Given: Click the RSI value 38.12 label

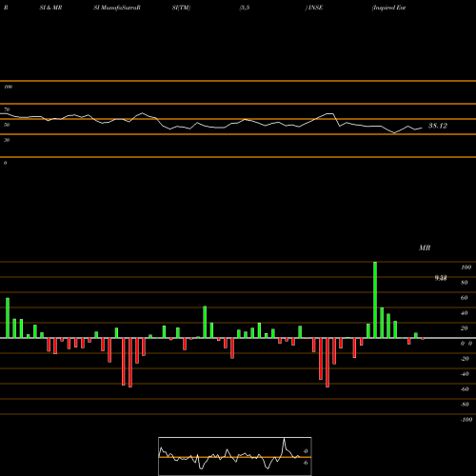Looking at the screenshot, I should [438, 126].
